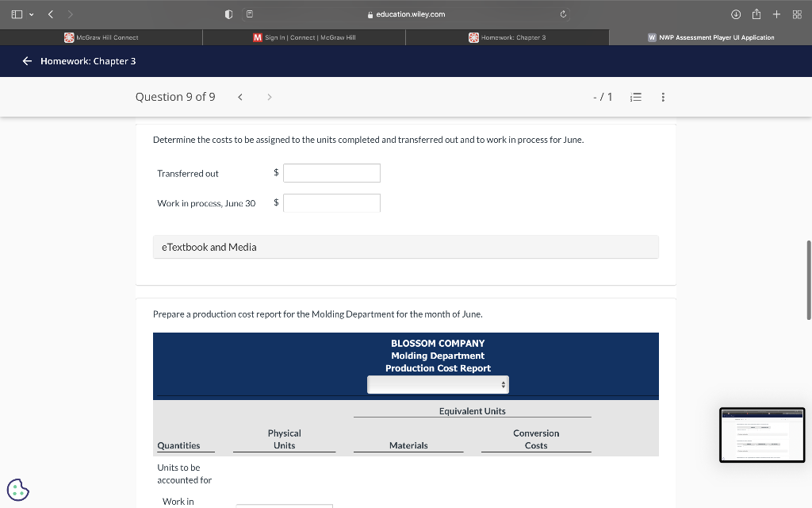Click the Share icon in toolbar
Screen dimensions: 812x508
coord(756,14)
